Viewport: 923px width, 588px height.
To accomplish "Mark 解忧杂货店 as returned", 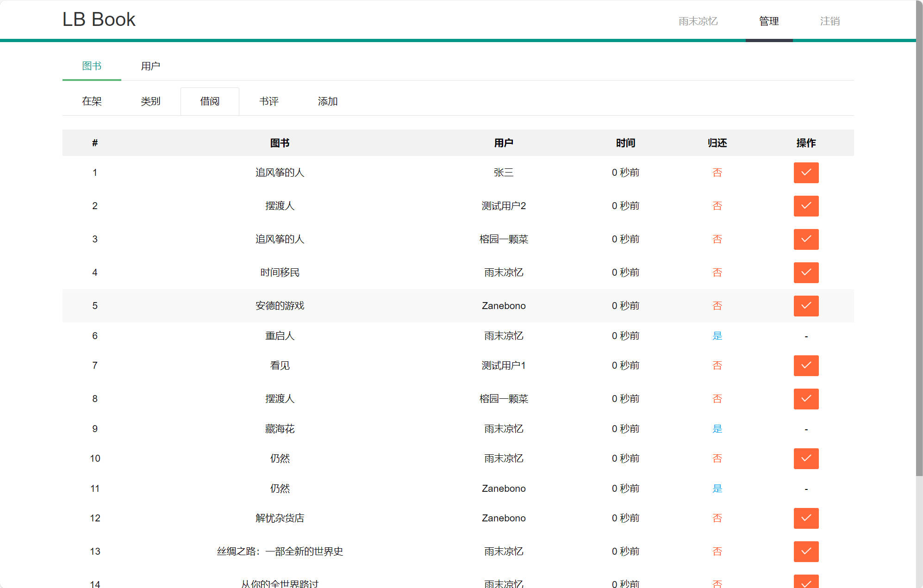I will [x=806, y=518].
